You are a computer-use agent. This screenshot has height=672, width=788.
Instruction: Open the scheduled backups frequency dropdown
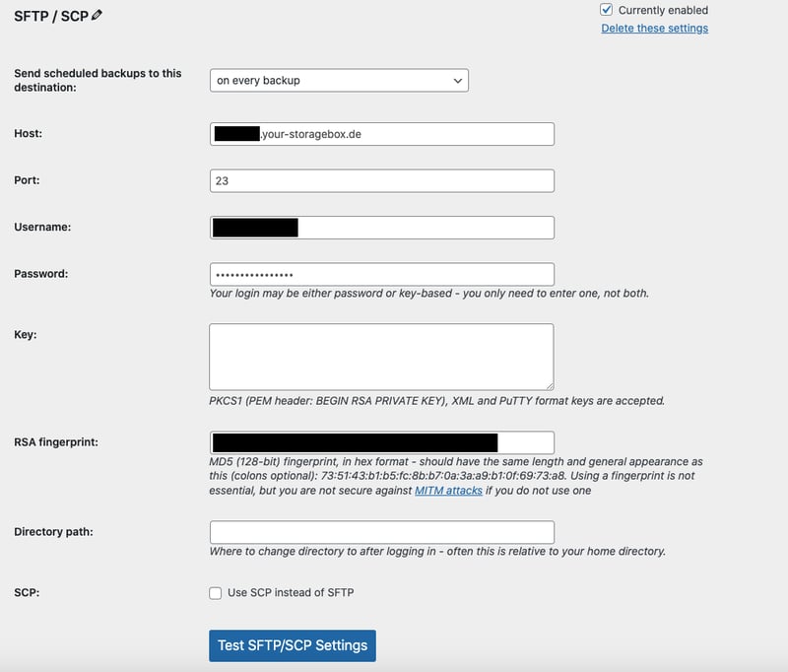click(339, 80)
